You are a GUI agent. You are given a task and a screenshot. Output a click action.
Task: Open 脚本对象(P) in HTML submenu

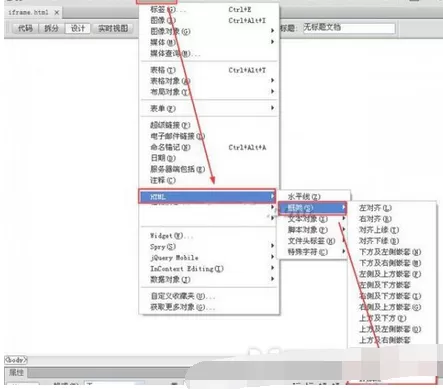314,230
